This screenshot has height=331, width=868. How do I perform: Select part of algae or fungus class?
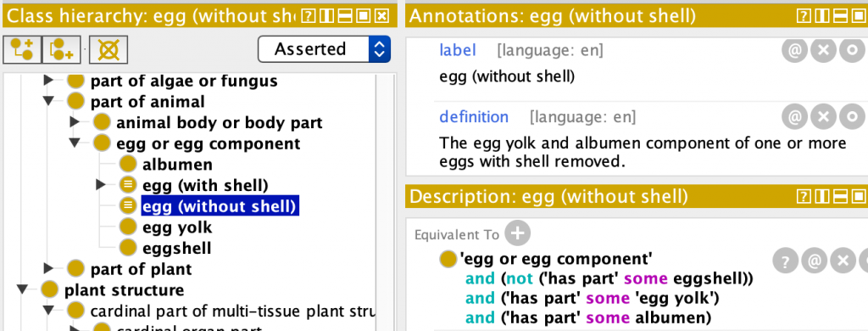(x=184, y=81)
